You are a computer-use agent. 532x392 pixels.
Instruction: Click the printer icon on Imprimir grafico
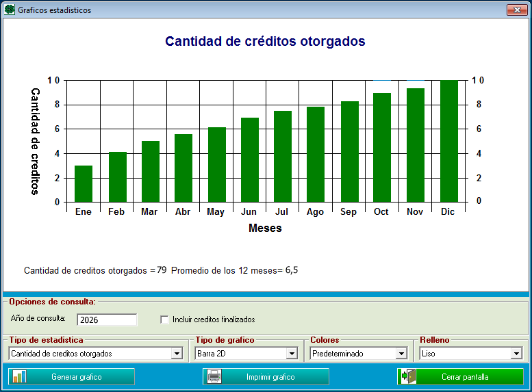[214, 377]
